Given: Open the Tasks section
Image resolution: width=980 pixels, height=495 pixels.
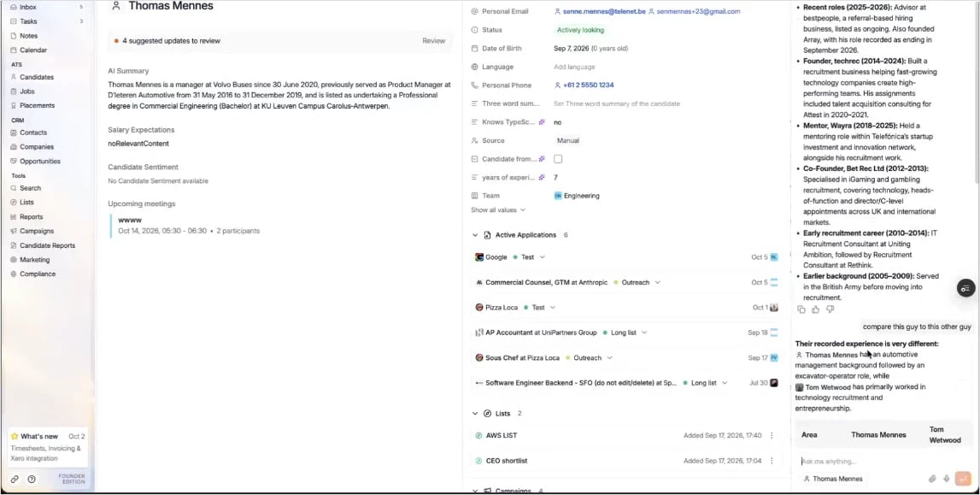Looking at the screenshot, I should [28, 21].
